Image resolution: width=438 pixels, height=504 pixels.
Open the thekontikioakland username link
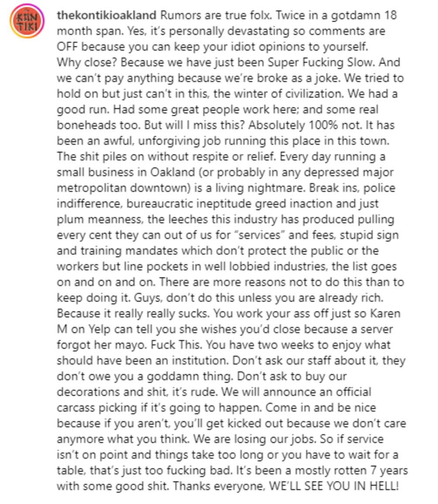tap(106, 15)
